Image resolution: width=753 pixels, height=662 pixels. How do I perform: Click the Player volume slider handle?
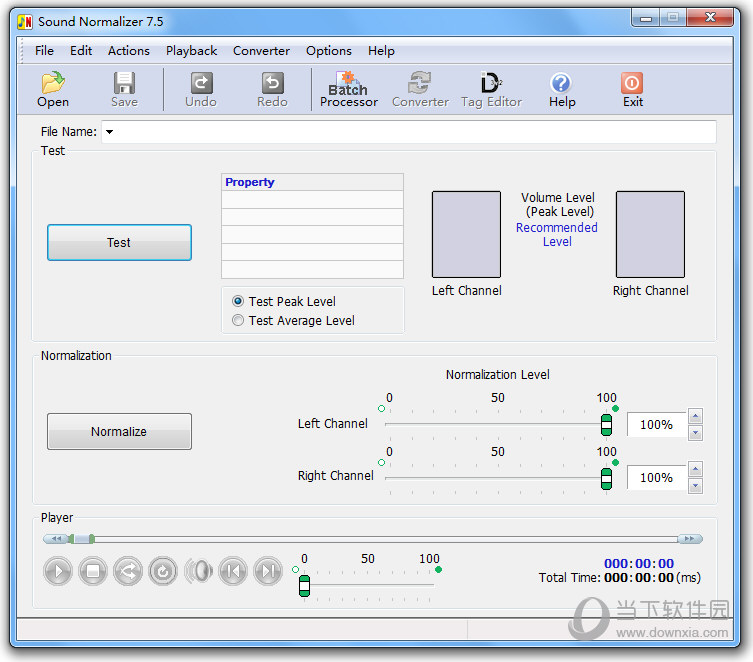304,586
